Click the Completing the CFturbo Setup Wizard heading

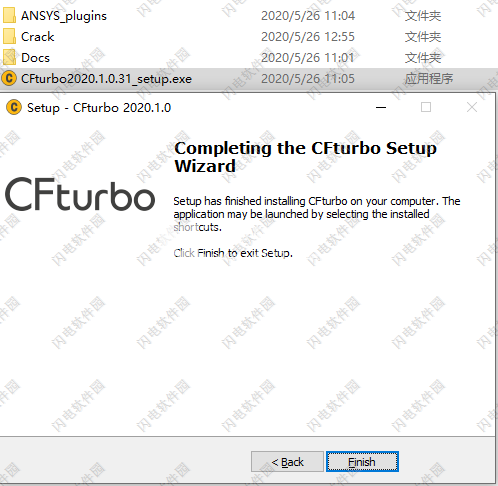pyautogui.click(x=306, y=157)
